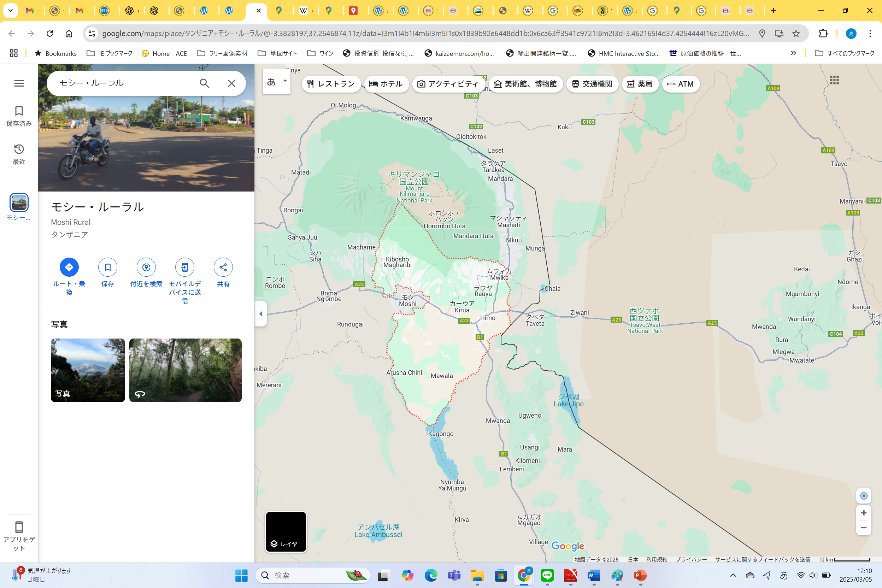Open Chrome extensions puzzle icon
Screen dimensions: 882x588
(823, 33)
